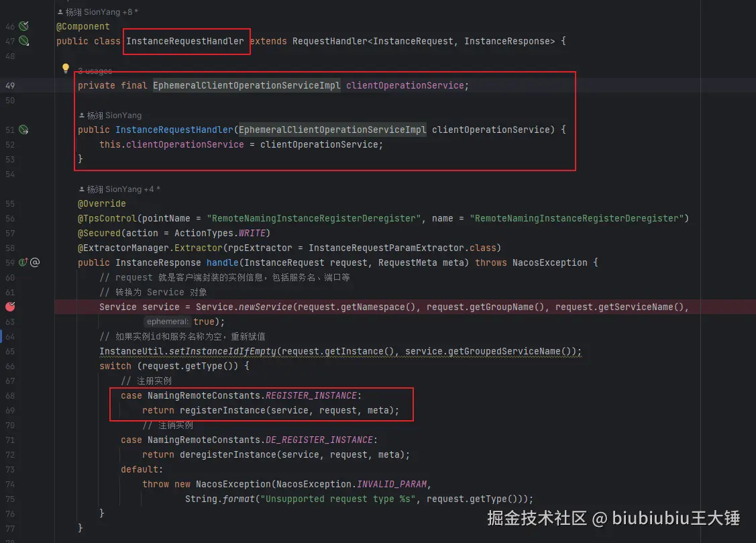Click NacosException in throws clause
Image resolution: width=756 pixels, height=543 pixels.
550,263
